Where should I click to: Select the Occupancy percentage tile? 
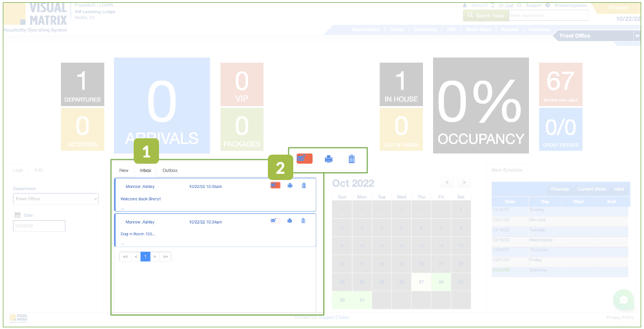[x=480, y=106]
